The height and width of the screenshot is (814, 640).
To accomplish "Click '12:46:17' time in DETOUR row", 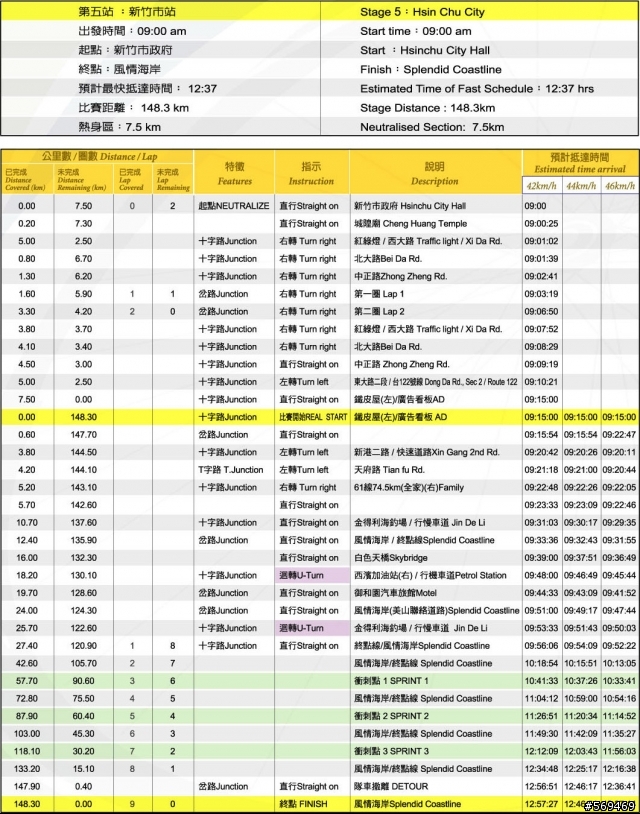I will (581, 786).
